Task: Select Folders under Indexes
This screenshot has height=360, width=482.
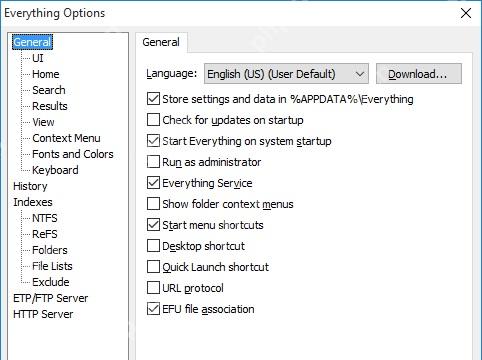Action: pyautogui.click(x=50, y=250)
